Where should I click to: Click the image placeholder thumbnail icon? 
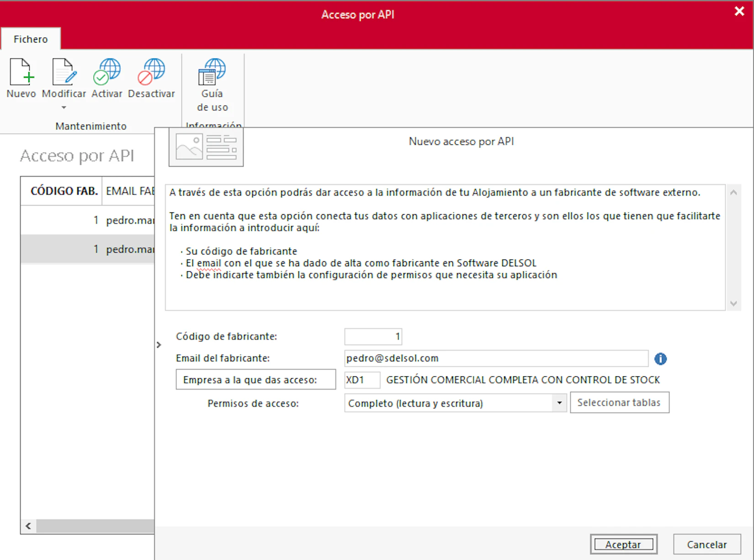click(x=206, y=147)
